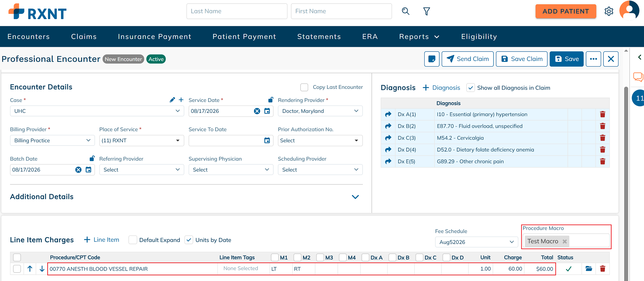Screen dimensions: 644x281
Task: Click the encounter note icon button
Action: [432, 59]
